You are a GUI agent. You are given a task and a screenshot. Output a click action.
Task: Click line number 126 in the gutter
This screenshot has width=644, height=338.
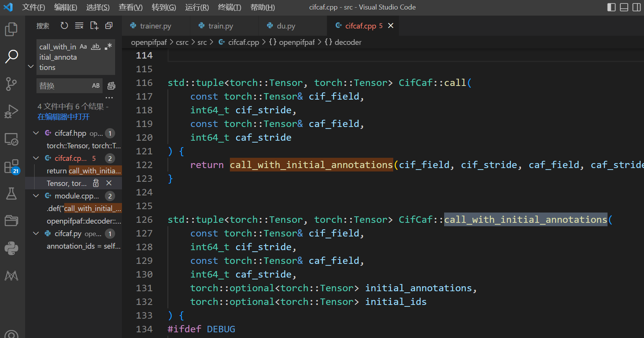(x=144, y=220)
